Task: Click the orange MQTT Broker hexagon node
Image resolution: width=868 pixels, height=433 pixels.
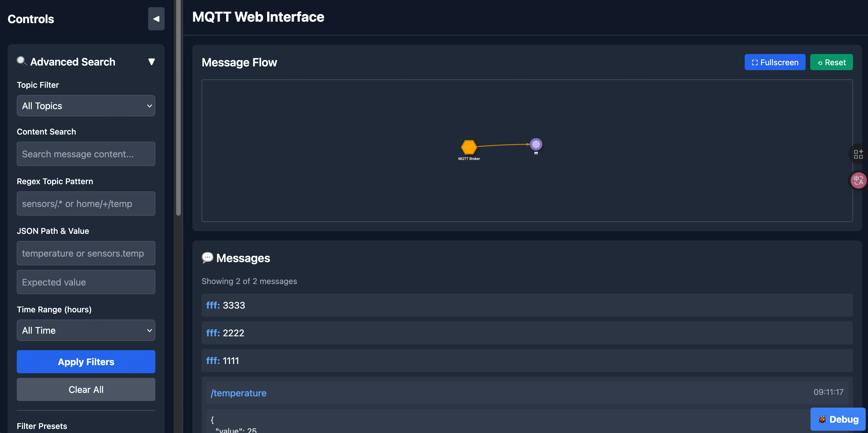Action: point(469,147)
